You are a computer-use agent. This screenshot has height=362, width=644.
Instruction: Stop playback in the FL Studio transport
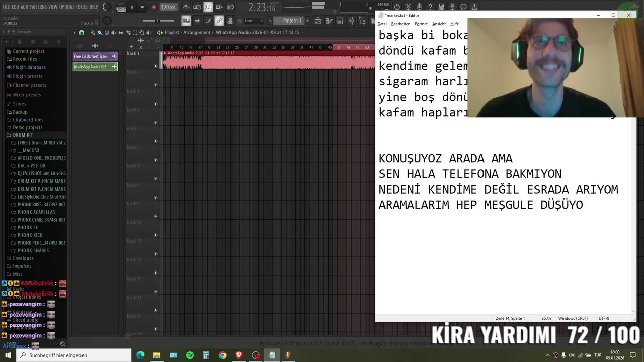pos(142,7)
